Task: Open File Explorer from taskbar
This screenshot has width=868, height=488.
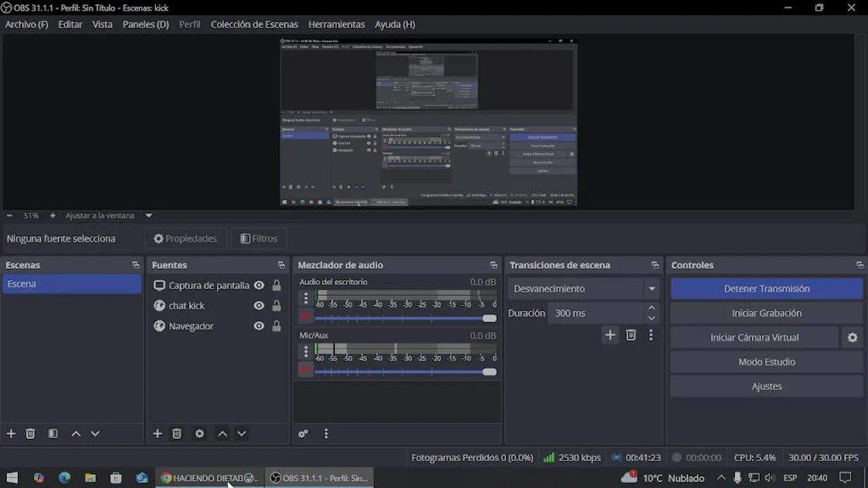Action: (90, 478)
